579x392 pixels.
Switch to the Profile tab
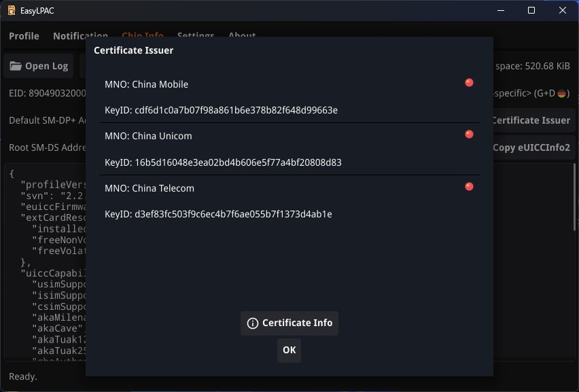click(24, 36)
